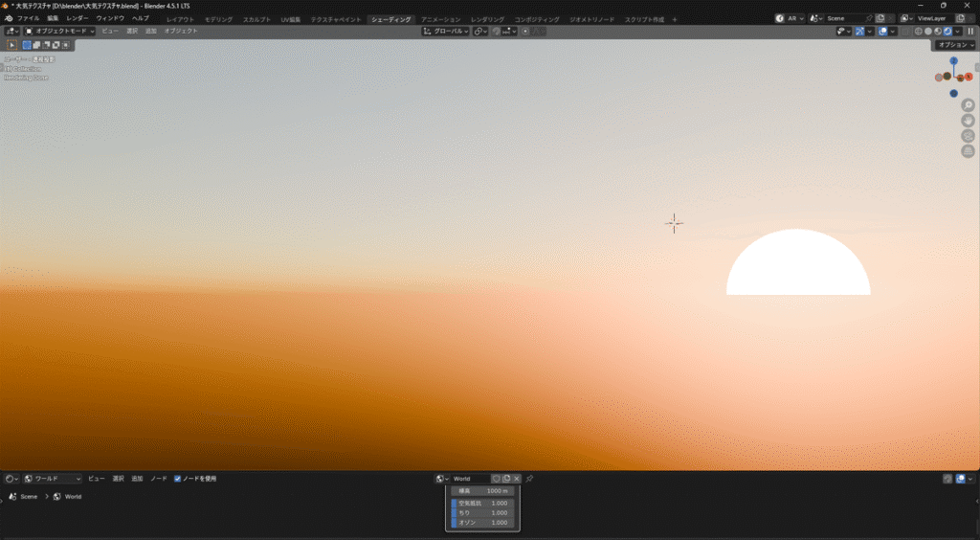The height and width of the screenshot is (540, 980).
Task: Toggle viewport gizmo display
Action: click(x=860, y=32)
